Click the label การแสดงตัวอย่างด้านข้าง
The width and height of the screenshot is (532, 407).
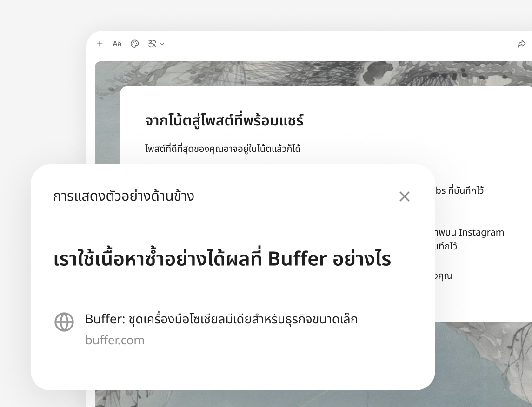[x=124, y=196]
